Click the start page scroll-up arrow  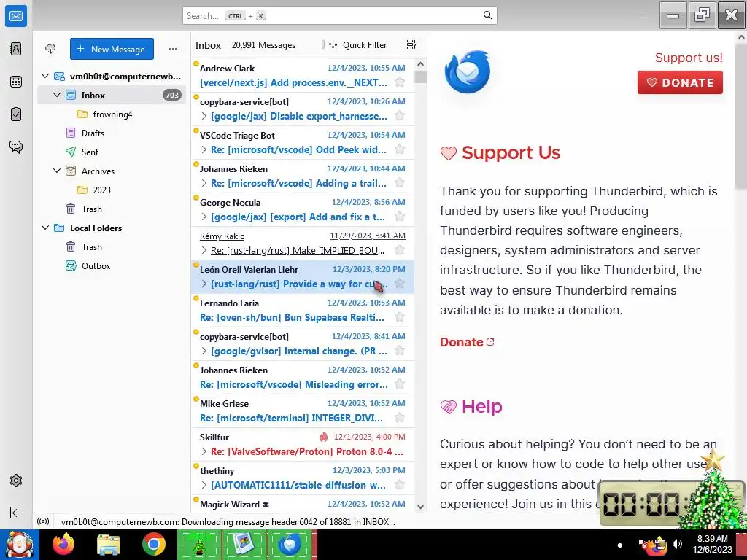[x=741, y=37]
